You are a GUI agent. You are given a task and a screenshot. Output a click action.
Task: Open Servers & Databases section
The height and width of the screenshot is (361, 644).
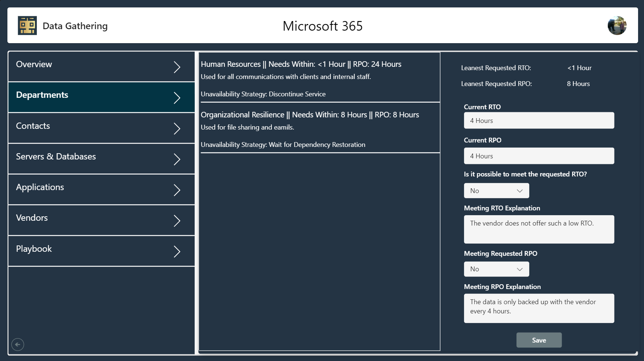(x=101, y=159)
